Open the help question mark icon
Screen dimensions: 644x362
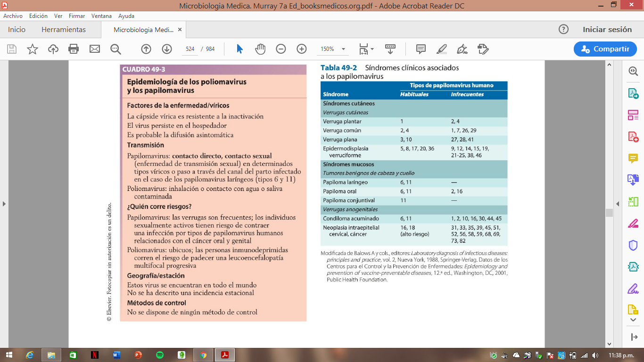tap(563, 29)
